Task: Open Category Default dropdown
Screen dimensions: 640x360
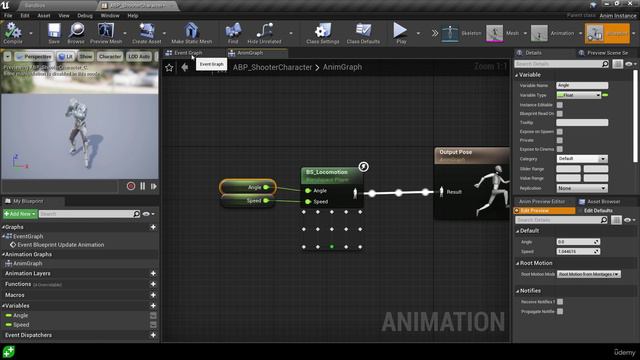Action: coord(582,158)
